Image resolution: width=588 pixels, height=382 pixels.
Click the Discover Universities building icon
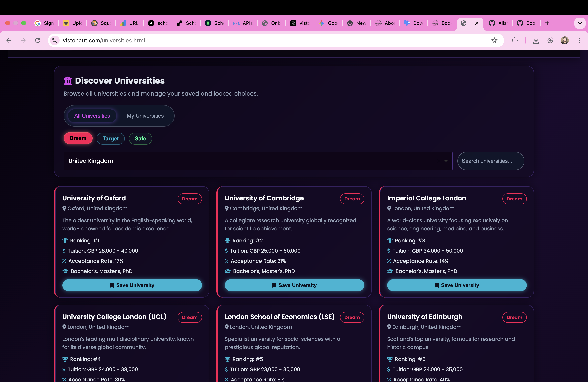pos(68,81)
